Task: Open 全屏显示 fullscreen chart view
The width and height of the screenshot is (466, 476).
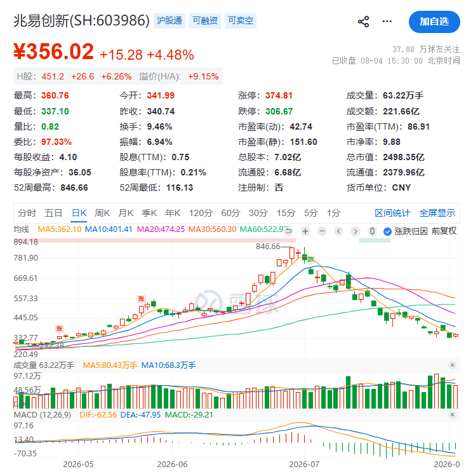Action: [x=437, y=213]
